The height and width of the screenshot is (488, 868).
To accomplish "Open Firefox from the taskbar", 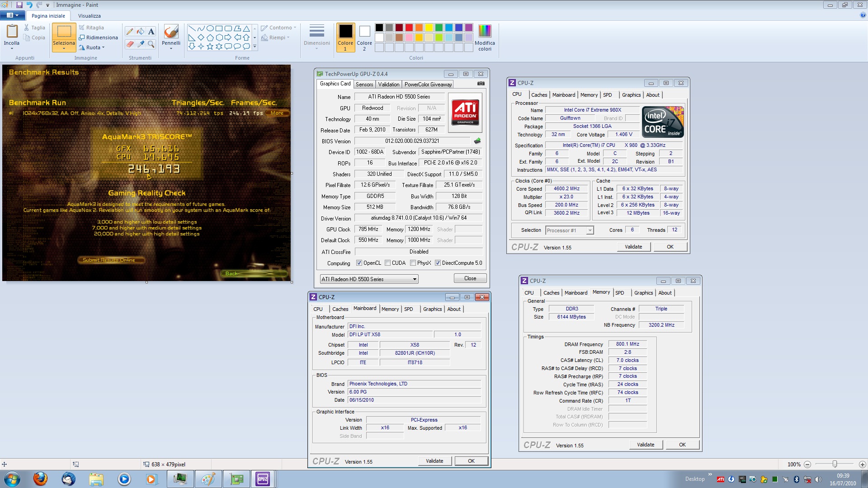I will pos(40,479).
